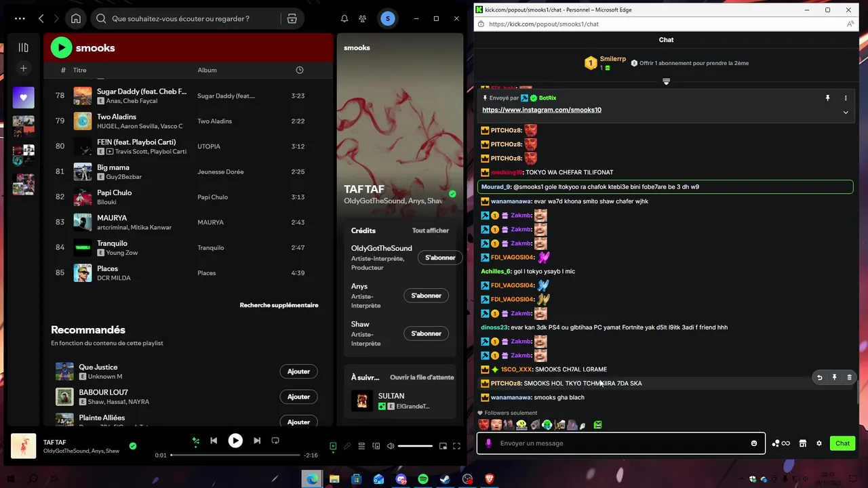Viewport: 868px width, 488px height.
Task: Follow OldyGotTheSound via S'abonner
Action: click(440, 258)
